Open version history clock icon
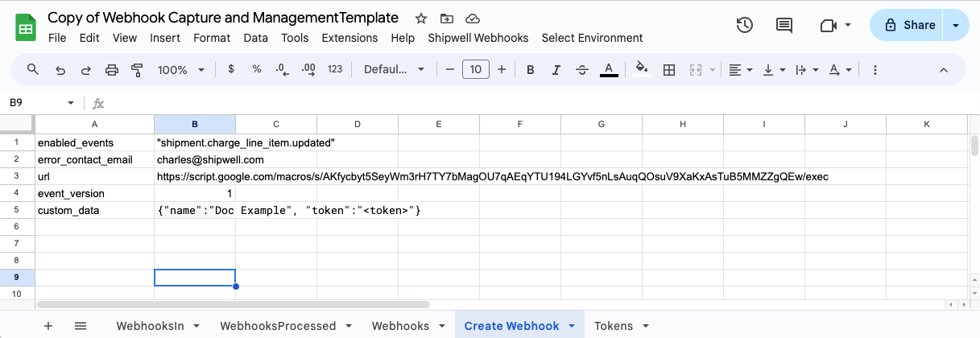980x338 pixels. 745,26
